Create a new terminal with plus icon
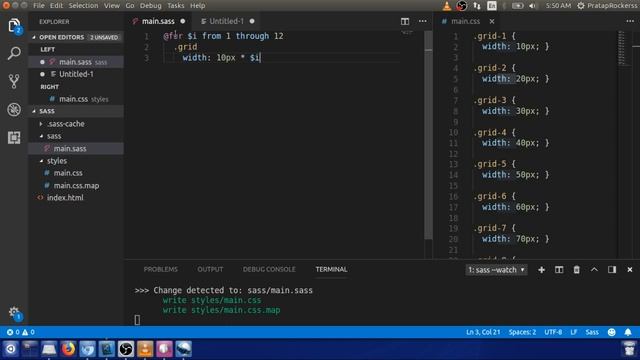This screenshot has height=360, width=640. 541,270
